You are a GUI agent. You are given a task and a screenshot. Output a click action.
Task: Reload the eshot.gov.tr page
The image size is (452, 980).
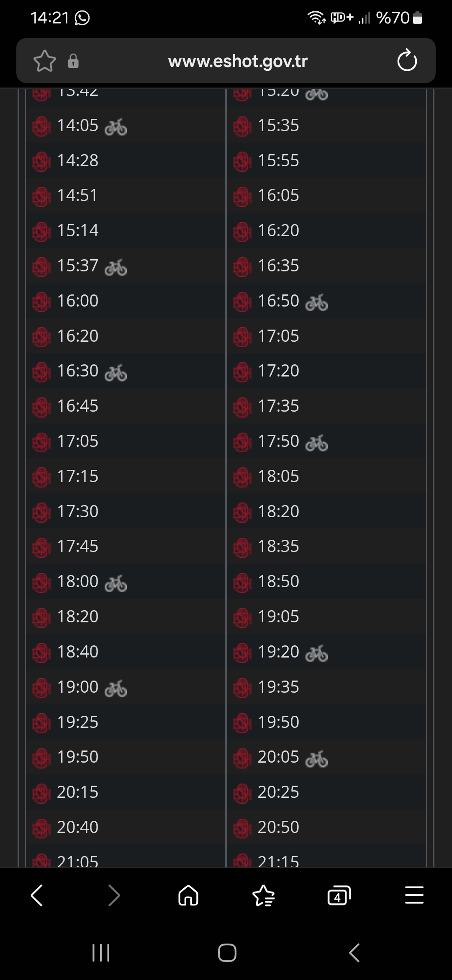[407, 61]
